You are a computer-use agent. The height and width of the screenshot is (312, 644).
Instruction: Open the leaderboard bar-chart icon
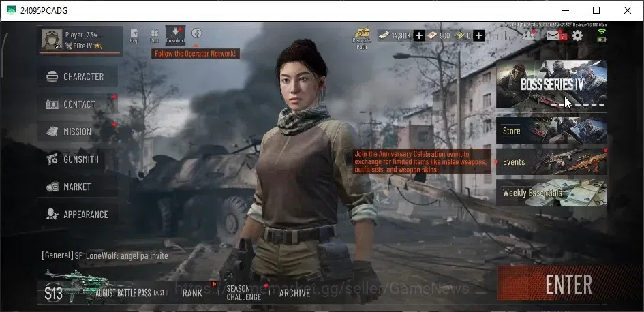(x=504, y=35)
